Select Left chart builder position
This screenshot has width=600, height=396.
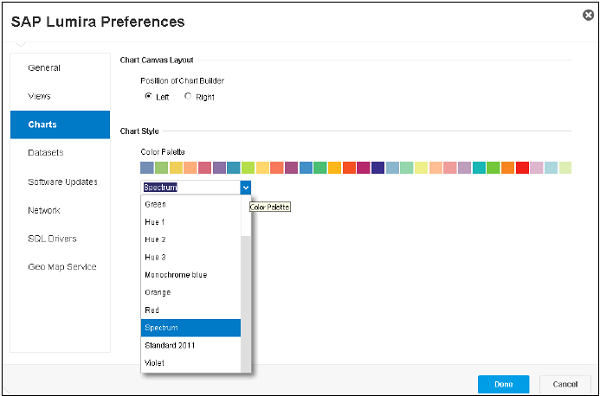pos(148,96)
